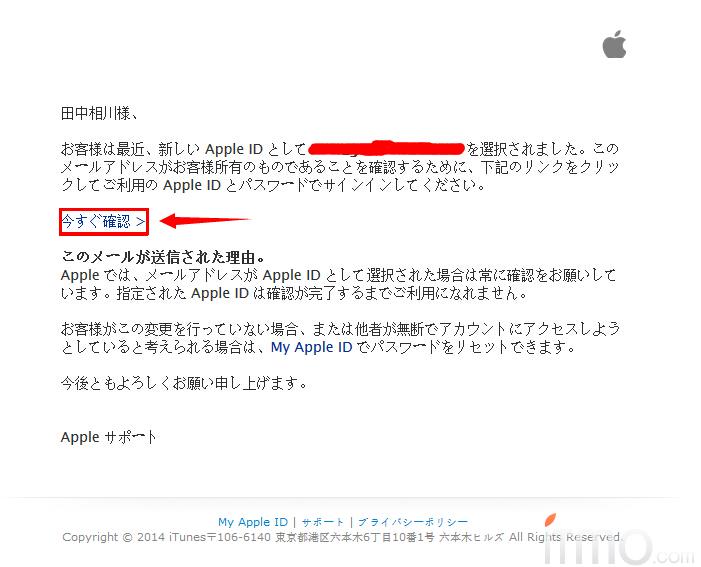Click the red arrow pointing at the link

pos(205,220)
